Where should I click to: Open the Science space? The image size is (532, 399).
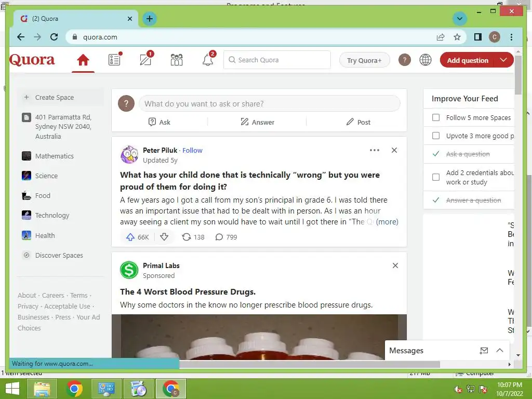pyautogui.click(x=39, y=176)
